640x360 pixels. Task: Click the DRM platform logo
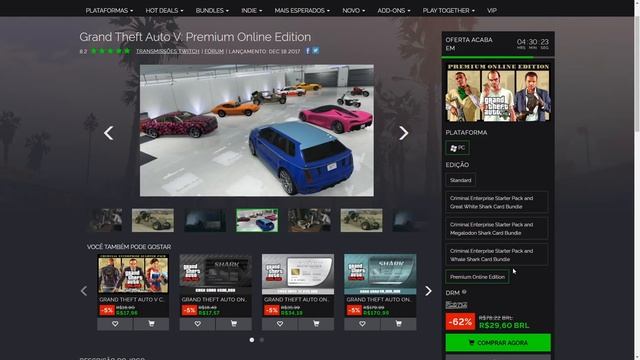pos(456,304)
